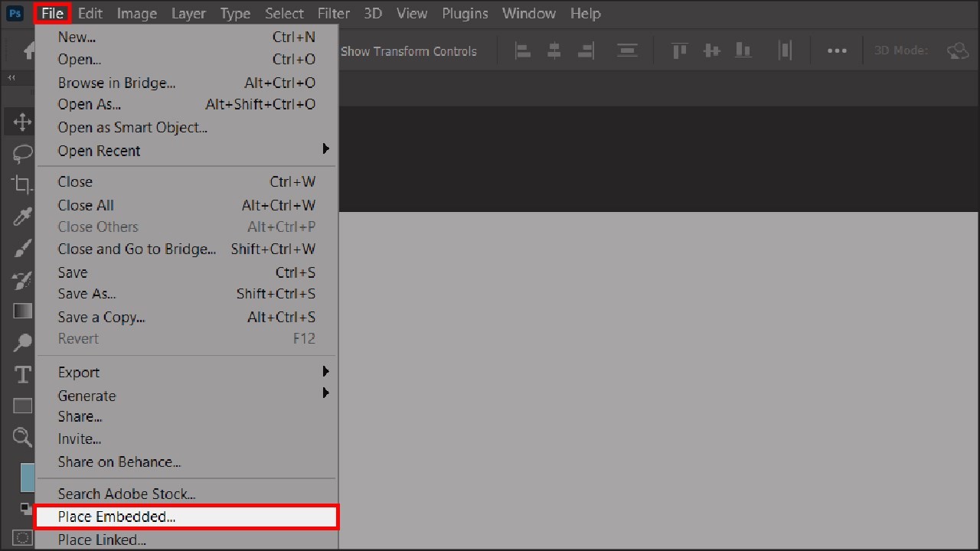980x551 pixels.
Task: Toggle align horizontal centers
Action: (553, 51)
